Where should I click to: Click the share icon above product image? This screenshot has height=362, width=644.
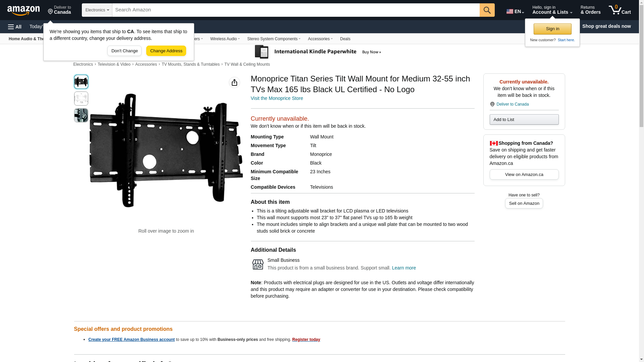(234, 82)
